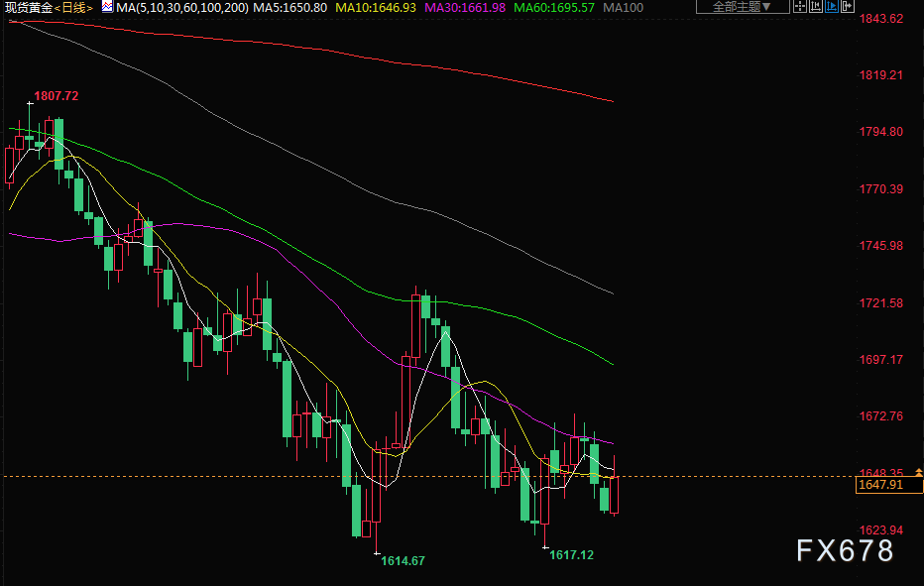The width and height of the screenshot is (924, 586).
Task: Click the 现货黄金 title
Action: pos(29,8)
